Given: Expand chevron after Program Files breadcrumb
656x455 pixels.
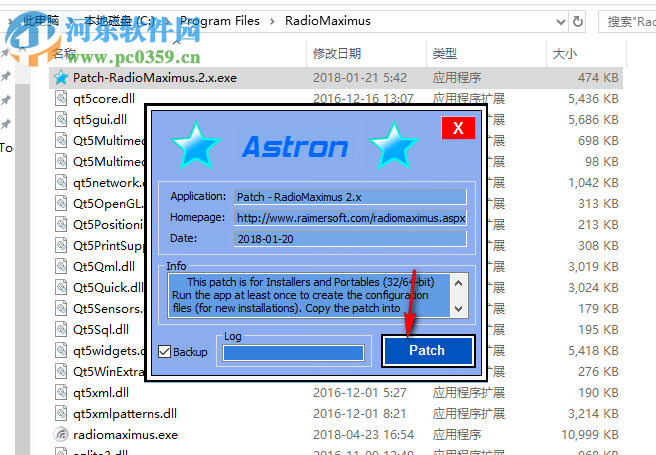Looking at the screenshot, I should pos(272,21).
